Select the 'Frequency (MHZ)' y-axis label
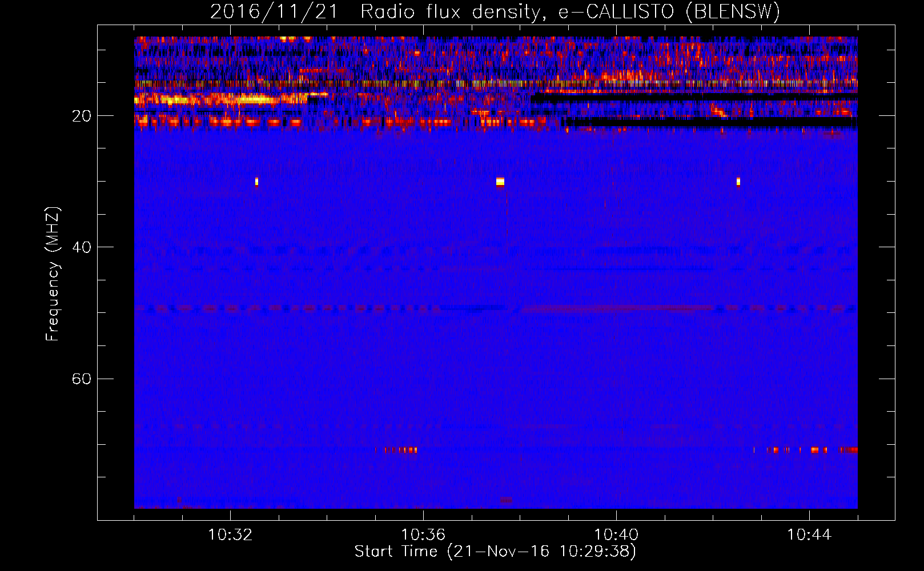This screenshot has width=924, height=571. (x=52, y=274)
